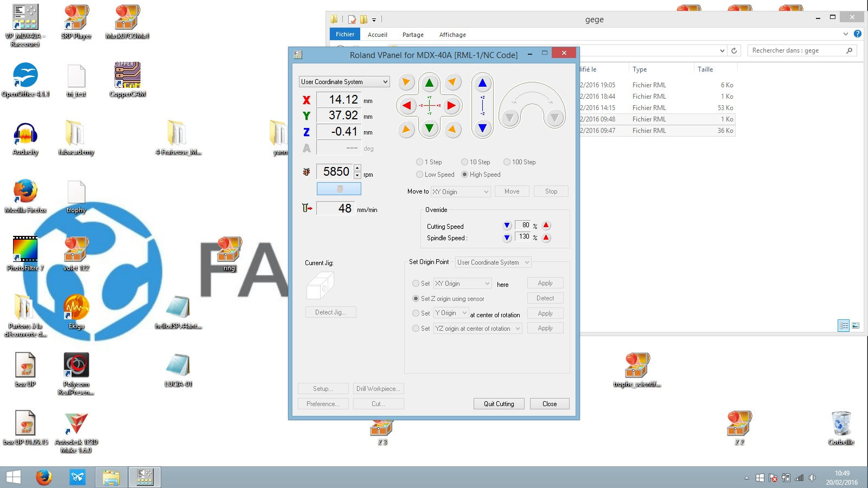Image resolution: width=868 pixels, height=488 pixels.
Task: Open the Accueil tab in gege window
Action: pyautogui.click(x=378, y=35)
